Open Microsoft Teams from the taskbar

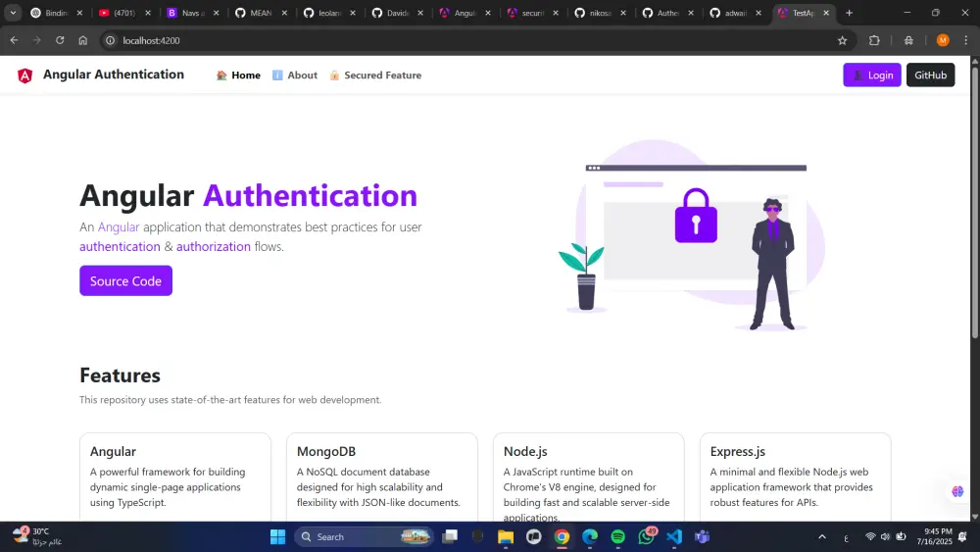click(703, 536)
